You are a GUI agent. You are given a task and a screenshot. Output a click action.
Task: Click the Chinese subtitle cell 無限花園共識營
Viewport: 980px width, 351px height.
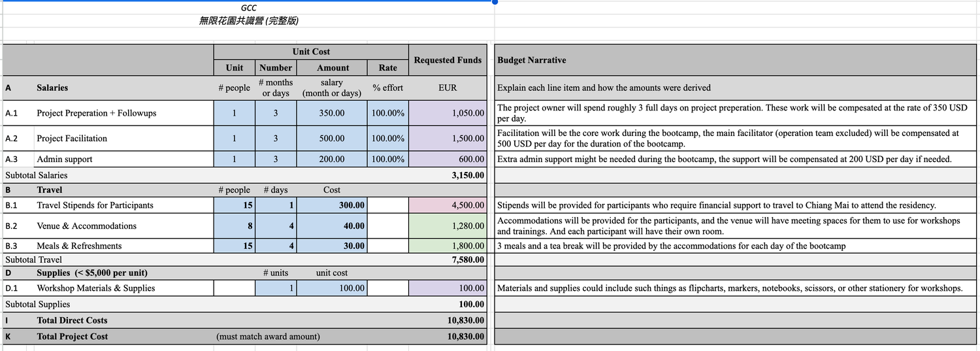click(248, 21)
